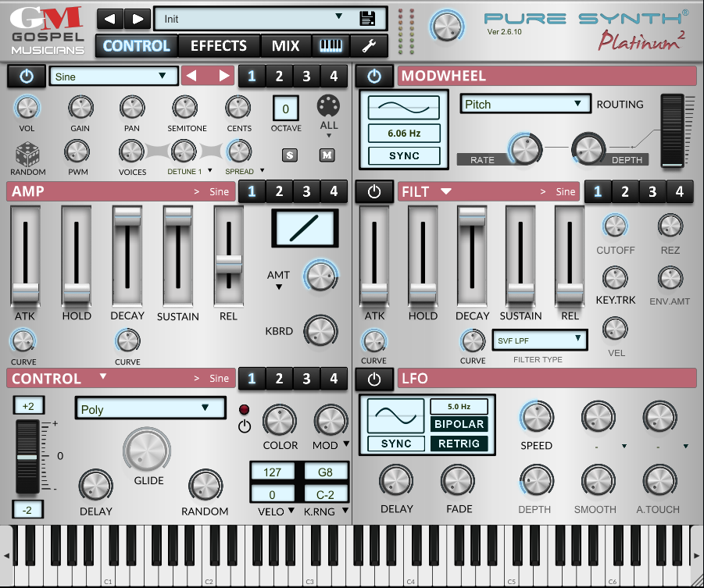
Task: Toggle the LFO section power button
Action: (374, 379)
